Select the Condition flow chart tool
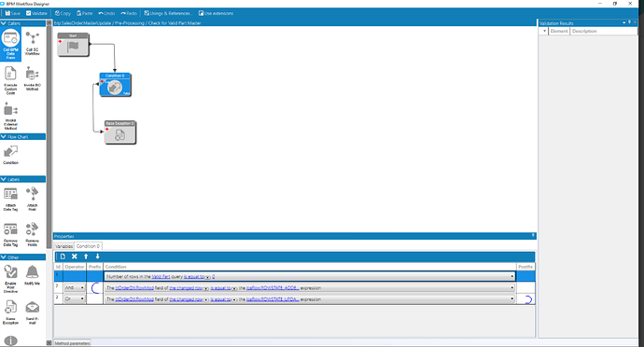 click(10, 155)
